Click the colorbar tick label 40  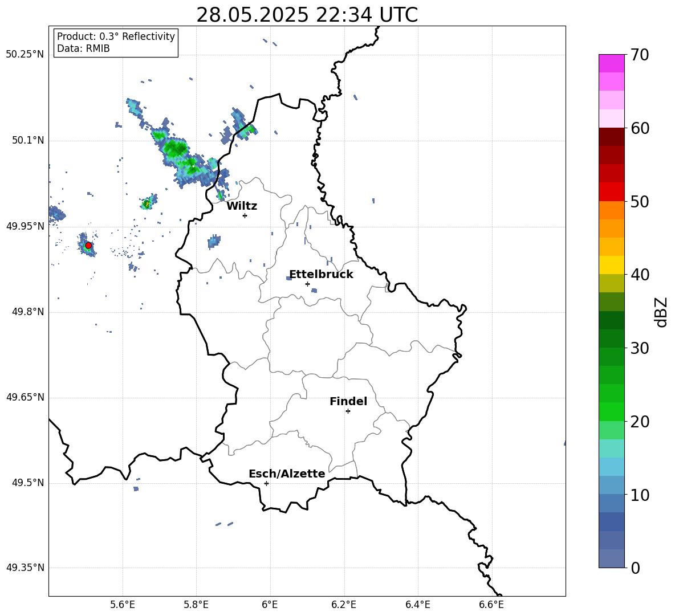640,275
